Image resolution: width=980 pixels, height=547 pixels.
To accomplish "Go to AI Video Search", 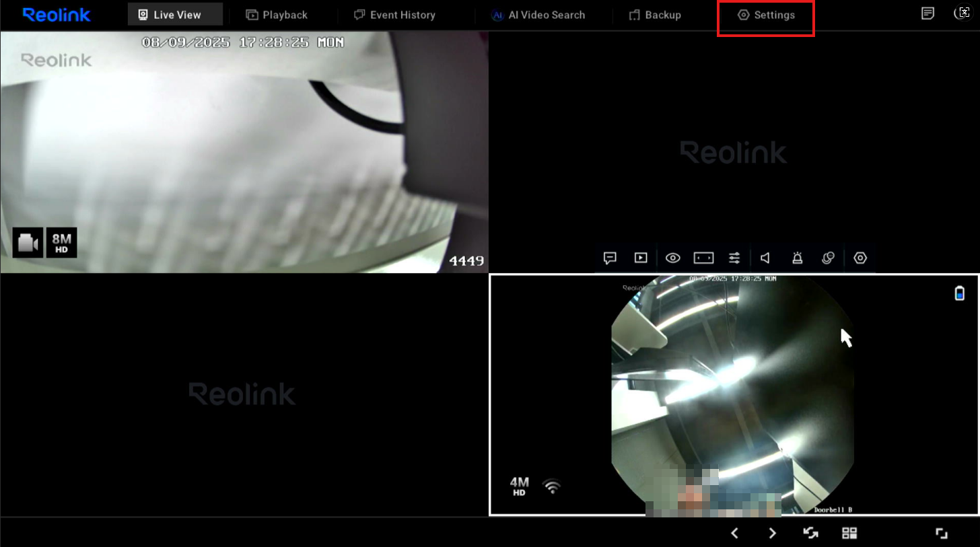I will click(x=538, y=15).
